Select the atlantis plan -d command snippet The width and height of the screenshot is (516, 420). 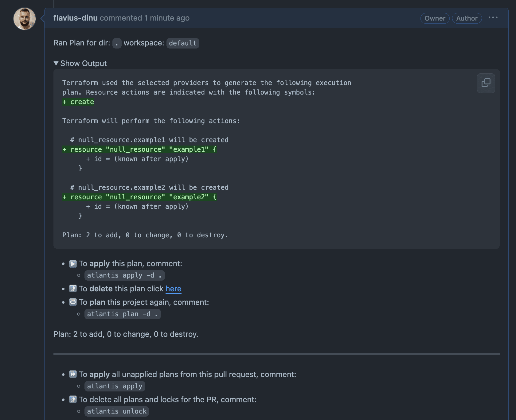coord(122,314)
